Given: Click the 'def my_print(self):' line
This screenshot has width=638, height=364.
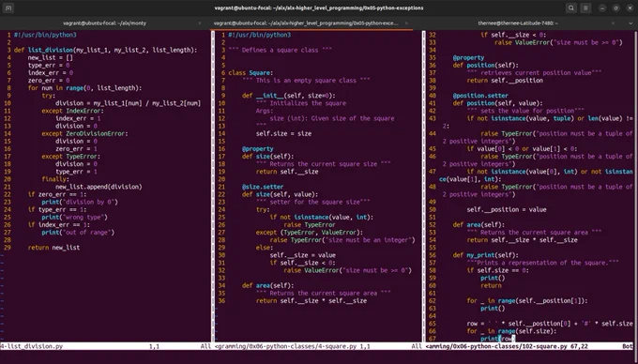Looking at the screenshot, I should pyautogui.click(x=486, y=255).
